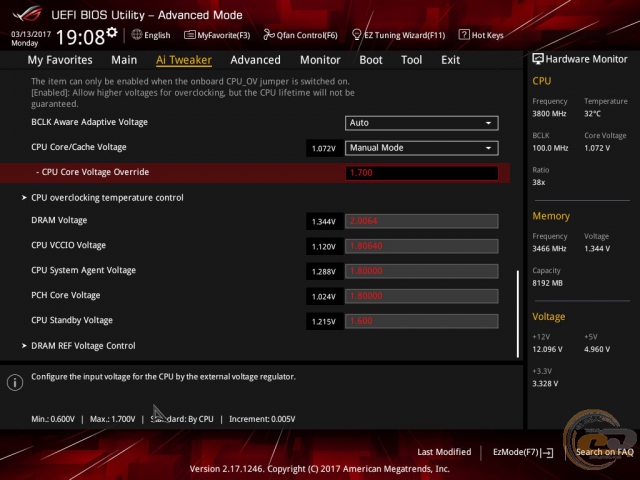This screenshot has height=480, width=640.
Task: Open CPU Core/Cache Voltage mode dropdown
Action: tap(422, 148)
